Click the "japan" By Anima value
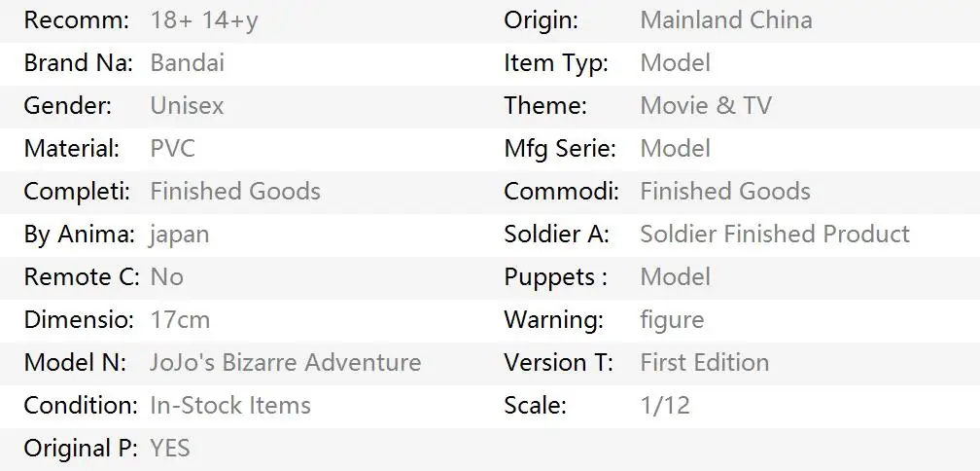Image resolution: width=980 pixels, height=471 pixels. pyautogui.click(x=179, y=235)
